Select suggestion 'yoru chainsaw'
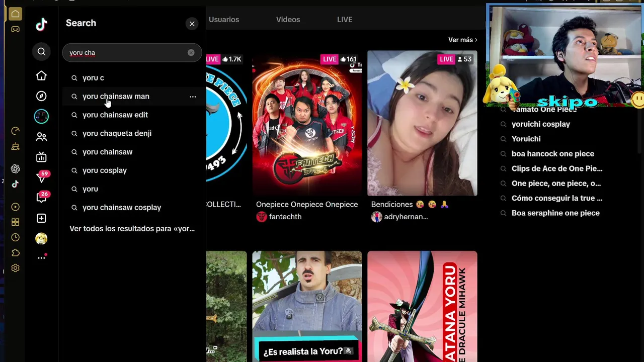The image size is (644, 362). point(132,152)
